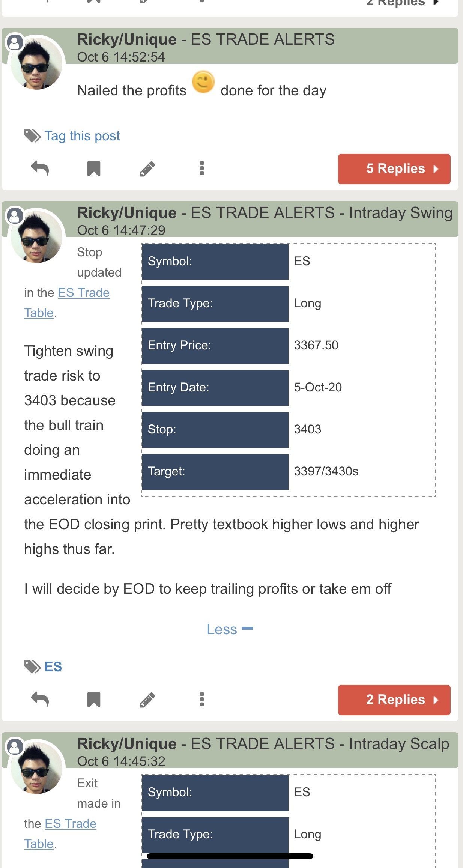Open ES Trade Table link in Swing post
463x868 pixels.
(67, 302)
